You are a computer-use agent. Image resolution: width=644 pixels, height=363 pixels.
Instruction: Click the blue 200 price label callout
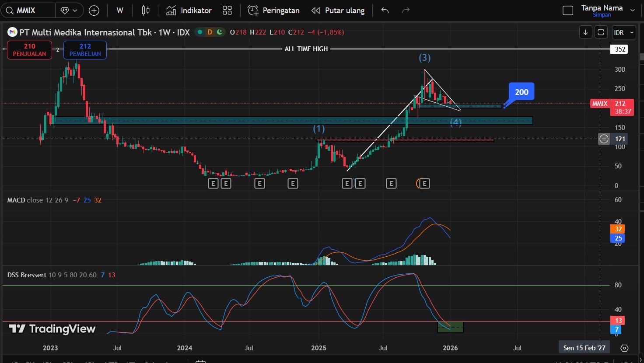(521, 92)
